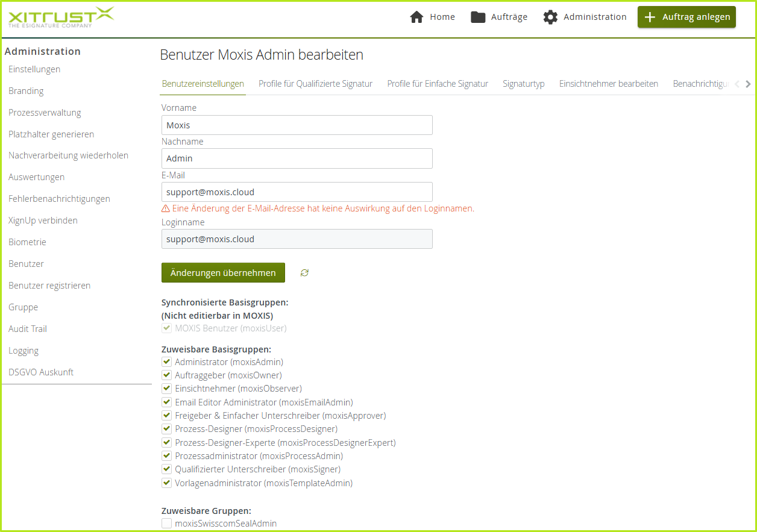Viewport: 757px width, 532px height.
Task: Open Aufträge folder icon
Action: coord(478,17)
